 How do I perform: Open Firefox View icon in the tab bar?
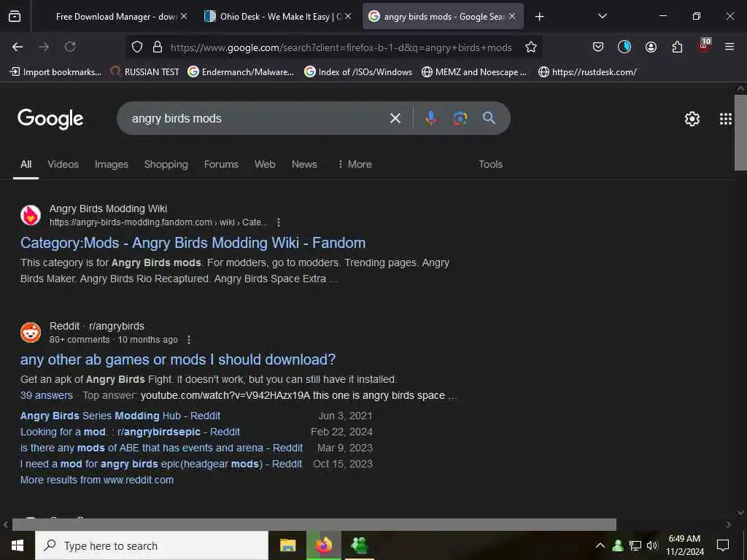tap(15, 17)
